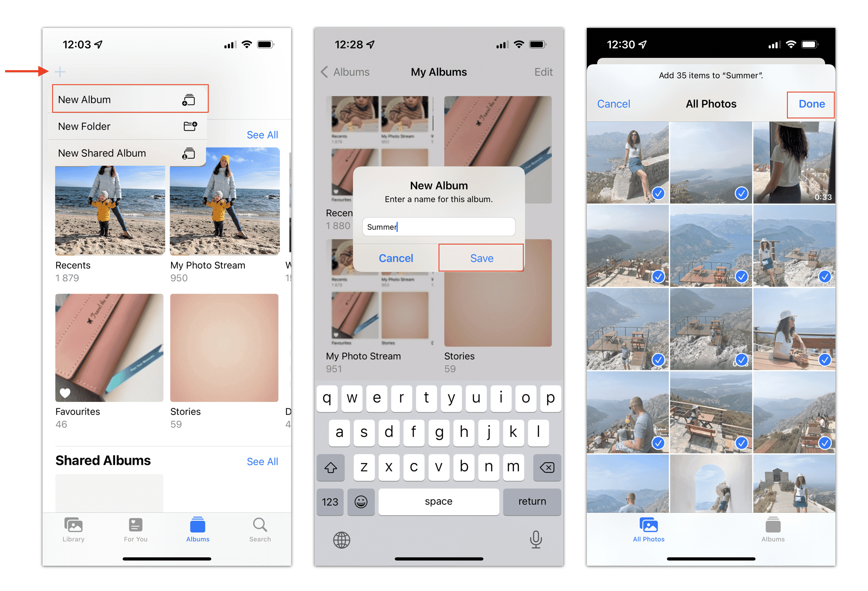Tap the Cancel button in New Album dialog
This screenshot has width=868, height=591.
click(396, 258)
